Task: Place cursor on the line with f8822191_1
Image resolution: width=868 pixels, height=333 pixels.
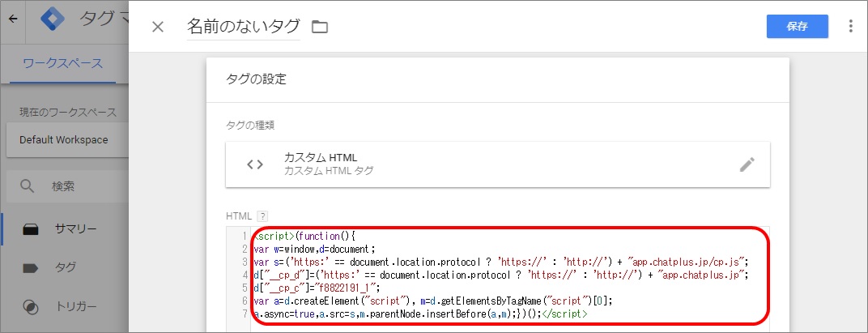Action: pos(316,288)
